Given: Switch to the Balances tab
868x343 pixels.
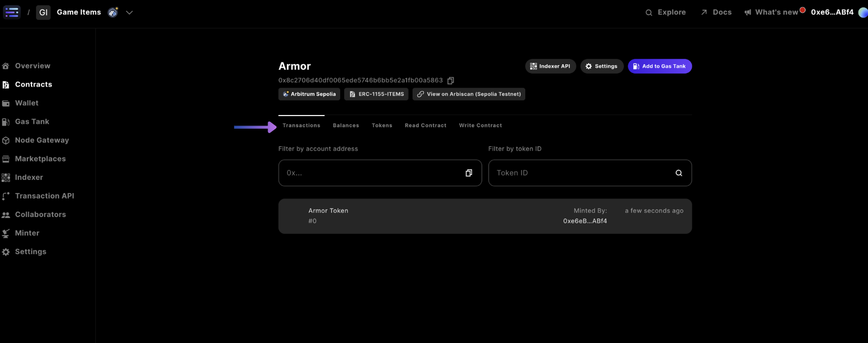Looking at the screenshot, I should tap(346, 126).
